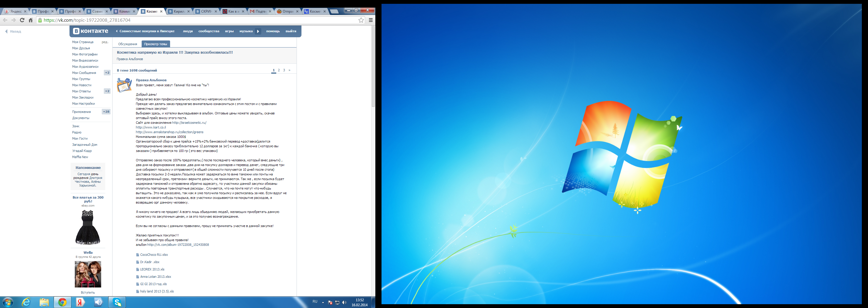Open the vk.com album link

coord(178,245)
